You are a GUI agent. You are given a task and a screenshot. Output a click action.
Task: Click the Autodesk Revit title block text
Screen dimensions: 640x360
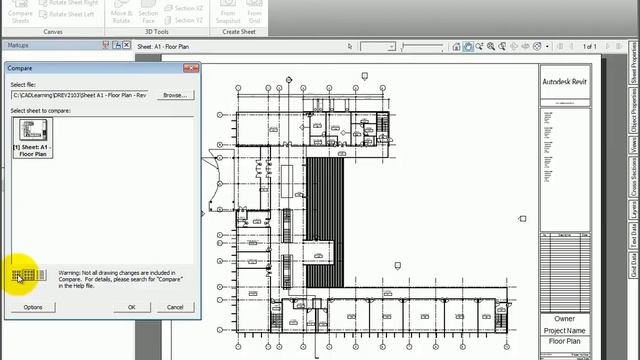[564, 82]
